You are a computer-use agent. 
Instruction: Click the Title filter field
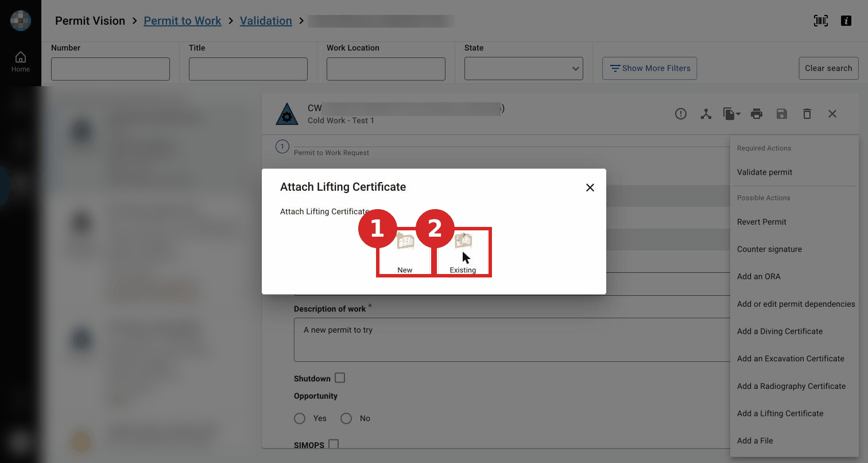click(x=248, y=68)
